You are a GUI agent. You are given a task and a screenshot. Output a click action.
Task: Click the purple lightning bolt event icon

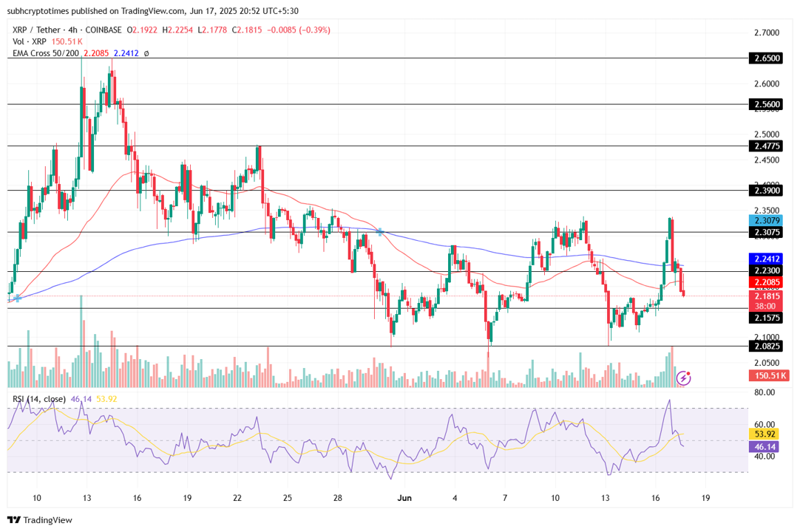click(x=684, y=378)
